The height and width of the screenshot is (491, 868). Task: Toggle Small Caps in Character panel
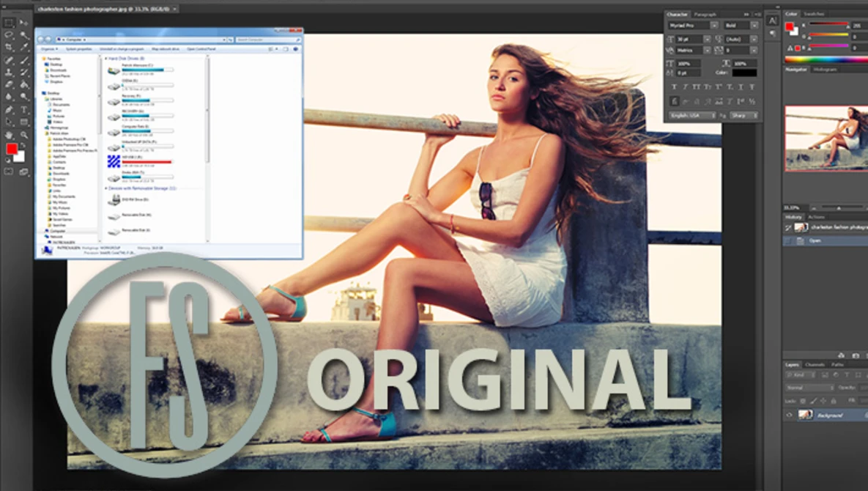pyautogui.click(x=707, y=87)
